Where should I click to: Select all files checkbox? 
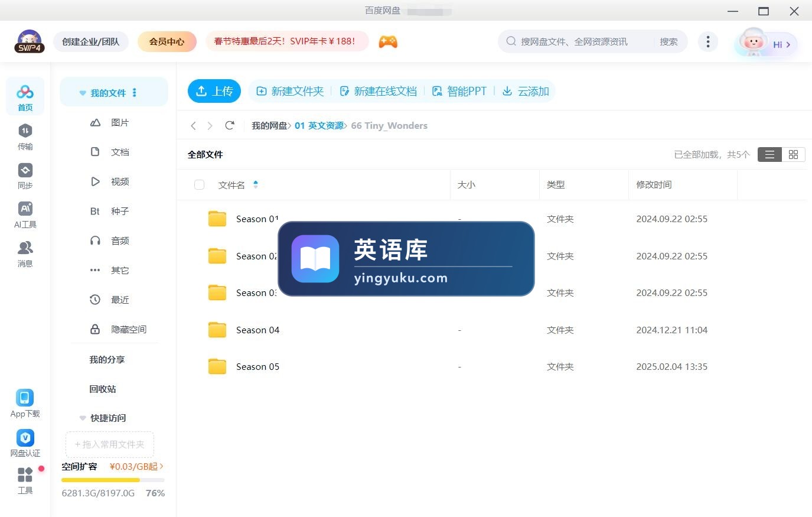[199, 185]
